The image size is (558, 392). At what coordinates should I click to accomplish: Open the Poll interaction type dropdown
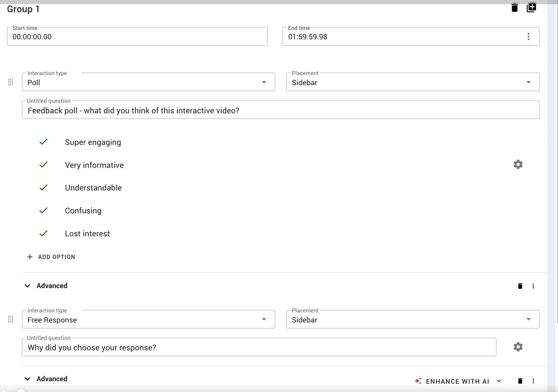(x=149, y=82)
